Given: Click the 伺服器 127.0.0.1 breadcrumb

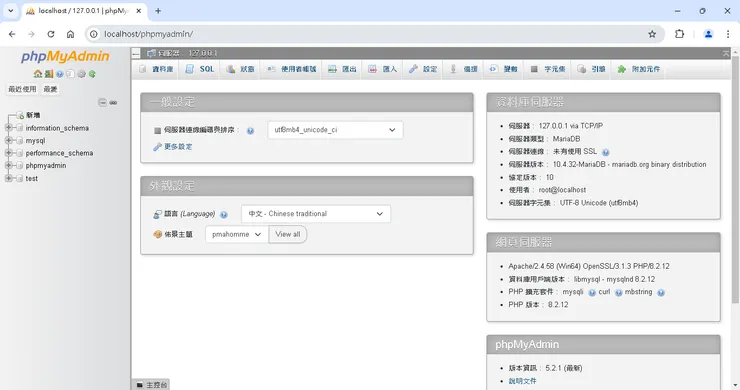Looking at the screenshot, I should [187, 53].
